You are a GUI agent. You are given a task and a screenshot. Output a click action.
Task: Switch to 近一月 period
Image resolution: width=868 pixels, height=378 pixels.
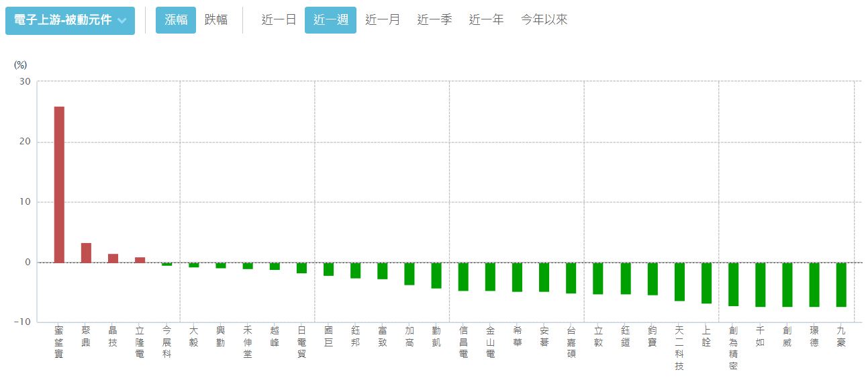click(x=383, y=20)
